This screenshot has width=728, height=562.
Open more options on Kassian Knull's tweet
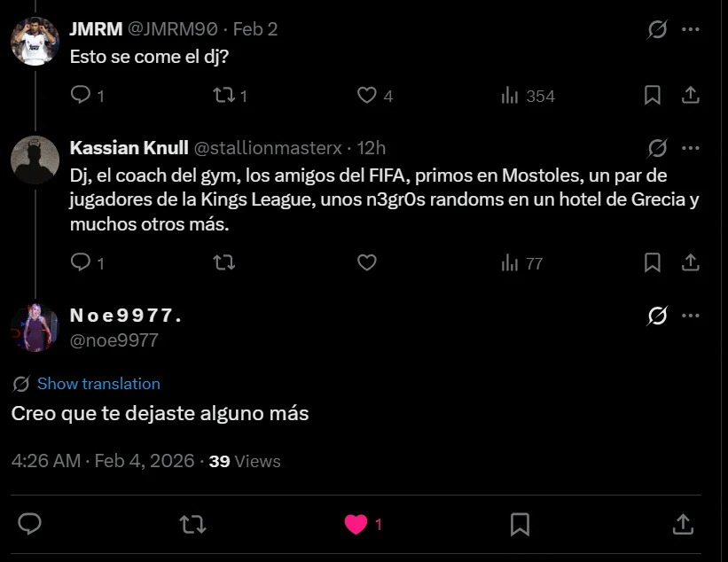[x=691, y=147]
